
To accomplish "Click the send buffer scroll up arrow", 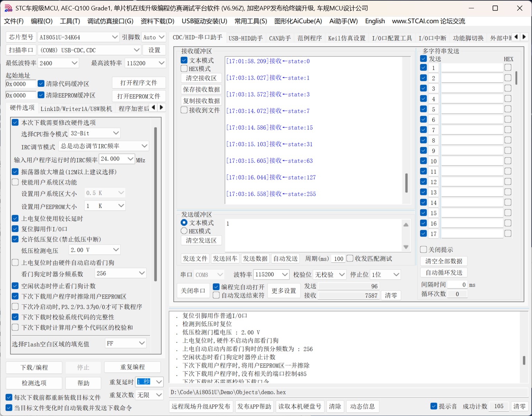I will click(x=406, y=225).
